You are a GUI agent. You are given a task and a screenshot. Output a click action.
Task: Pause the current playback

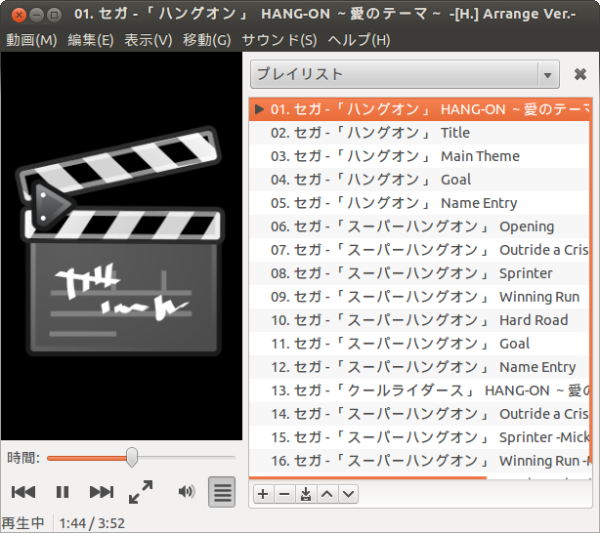[62, 491]
